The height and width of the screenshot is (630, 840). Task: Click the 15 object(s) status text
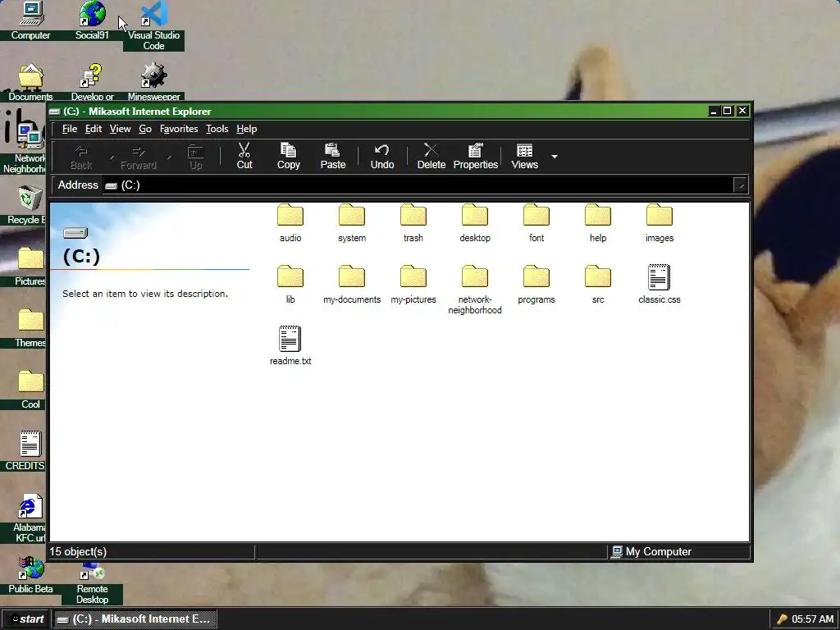78,551
